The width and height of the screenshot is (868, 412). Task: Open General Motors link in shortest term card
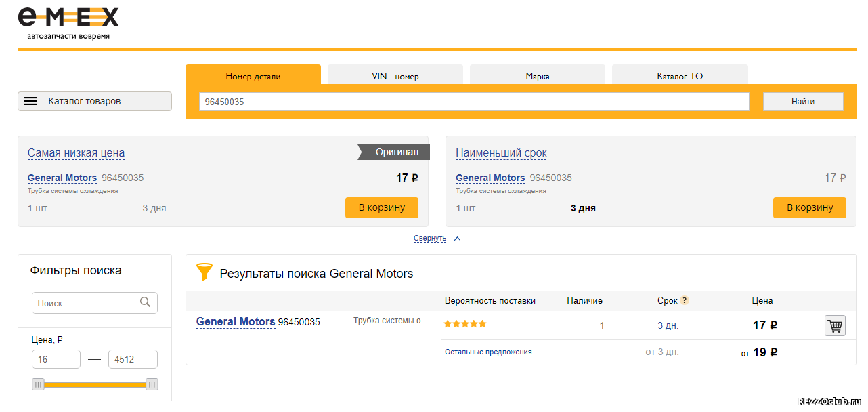coord(490,178)
